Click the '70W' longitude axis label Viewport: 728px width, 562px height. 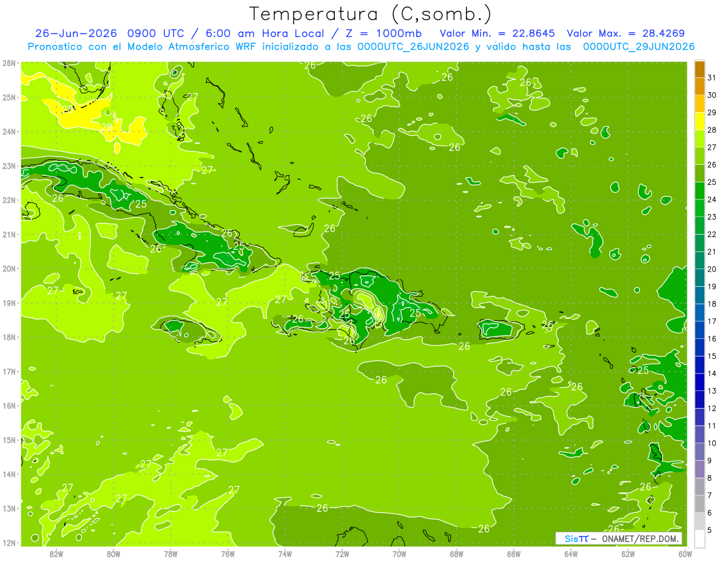pos(399,554)
